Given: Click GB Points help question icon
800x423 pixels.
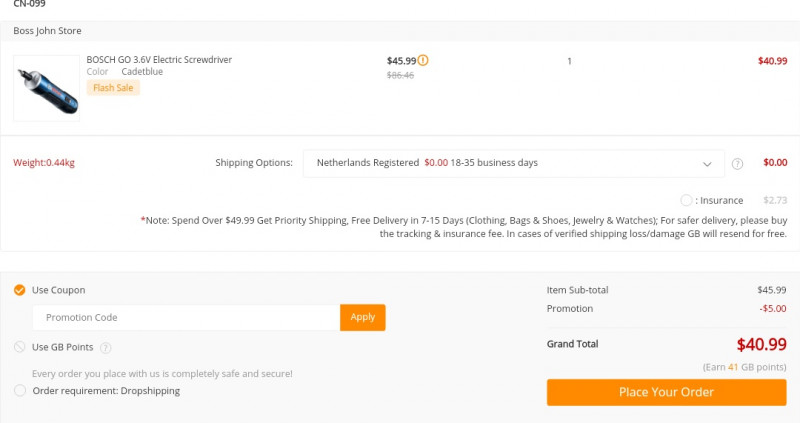Looking at the screenshot, I should 106,348.
